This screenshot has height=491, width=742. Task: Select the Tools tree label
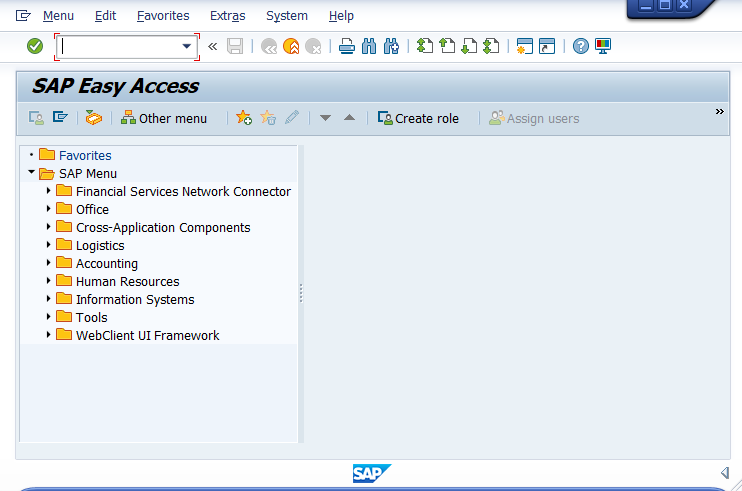point(92,317)
